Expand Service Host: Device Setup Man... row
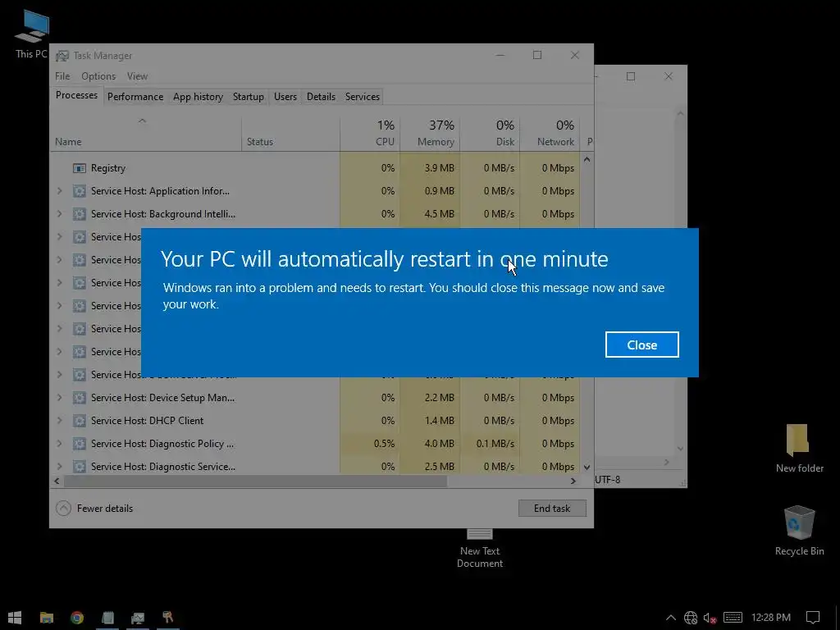The width and height of the screenshot is (840, 630). coord(59,398)
